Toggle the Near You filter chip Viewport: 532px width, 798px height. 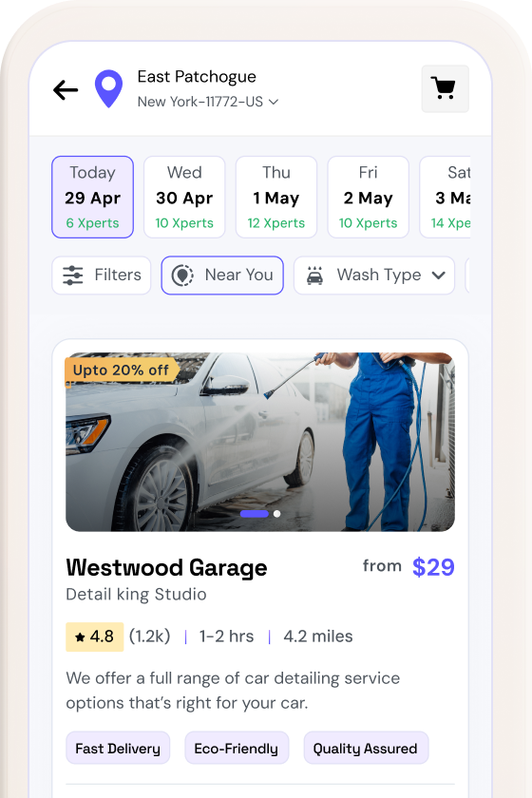click(x=222, y=275)
